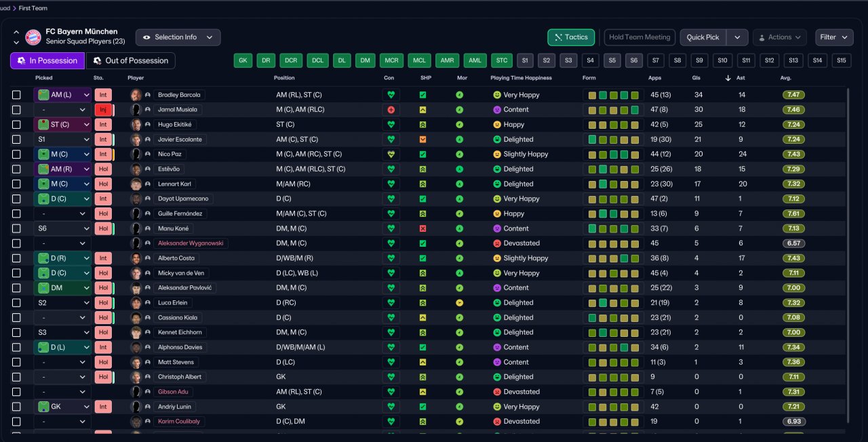Viewport: 868px width, 442px height.
Task: Open the Actions dropdown
Action: 779,37
